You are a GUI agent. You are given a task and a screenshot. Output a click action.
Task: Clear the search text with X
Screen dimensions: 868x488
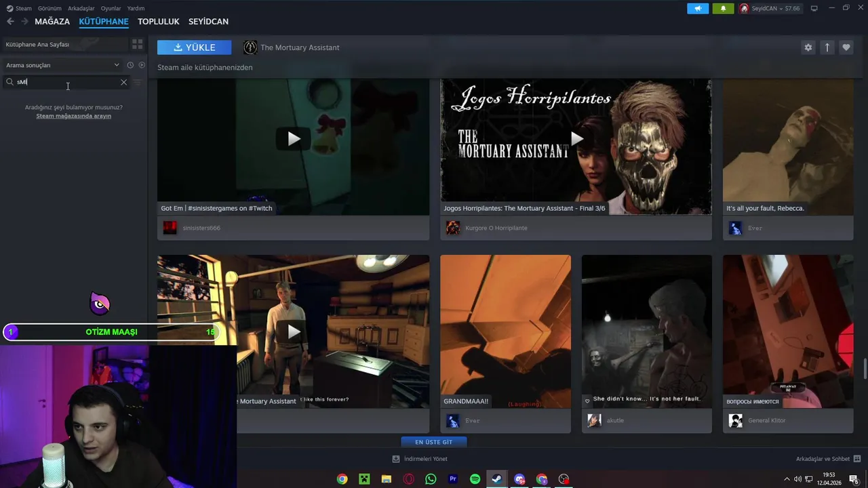click(x=123, y=82)
